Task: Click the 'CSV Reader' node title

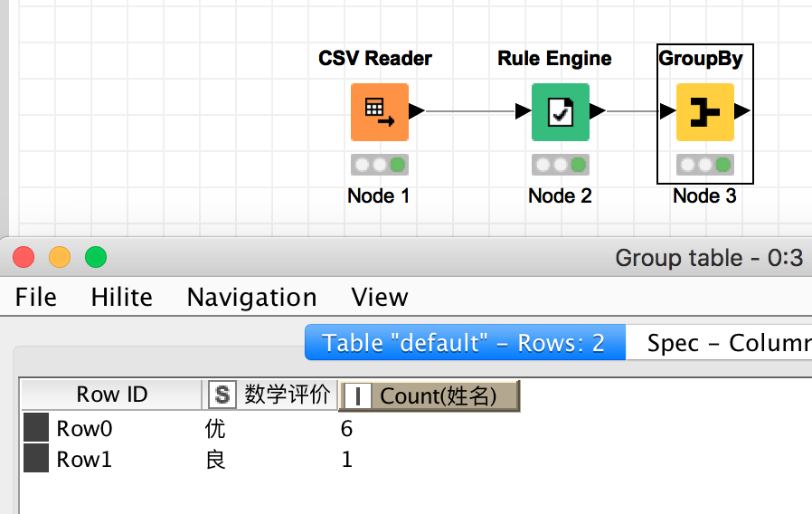Action: point(375,58)
